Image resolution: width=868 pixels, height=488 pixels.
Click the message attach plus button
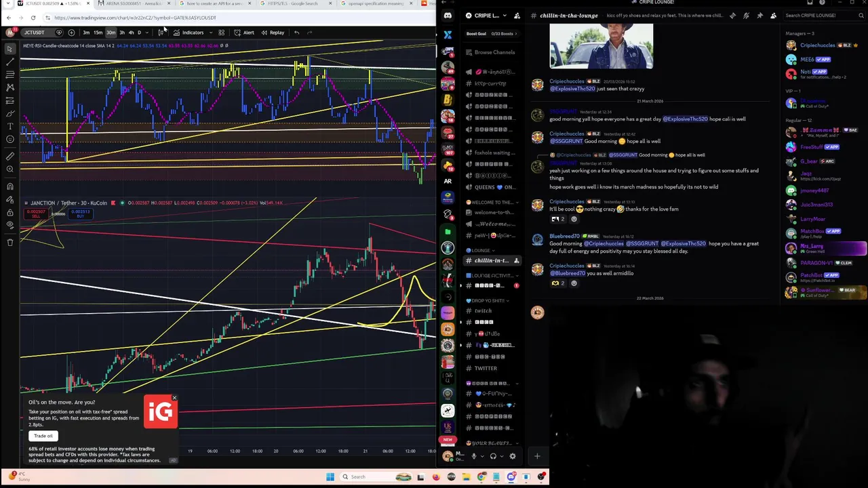coord(537,456)
